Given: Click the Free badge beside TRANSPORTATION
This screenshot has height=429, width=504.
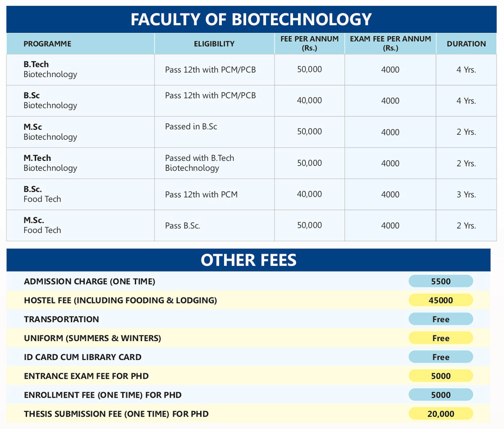Looking at the screenshot, I should 440,319.
